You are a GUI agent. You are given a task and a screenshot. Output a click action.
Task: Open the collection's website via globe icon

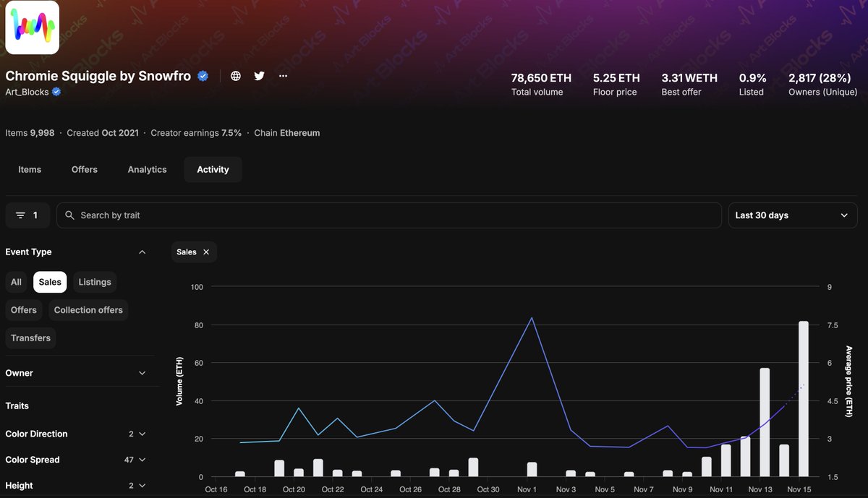(x=235, y=75)
